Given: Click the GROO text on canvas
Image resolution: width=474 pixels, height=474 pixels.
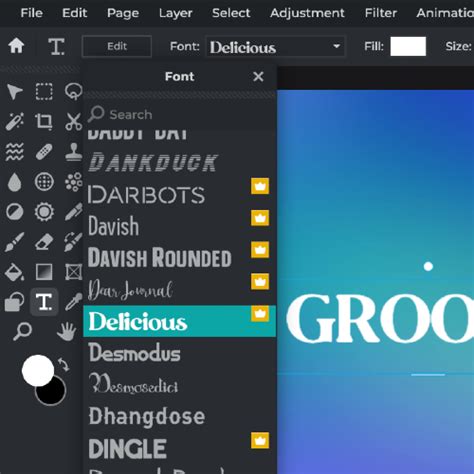Looking at the screenshot, I should (x=380, y=318).
